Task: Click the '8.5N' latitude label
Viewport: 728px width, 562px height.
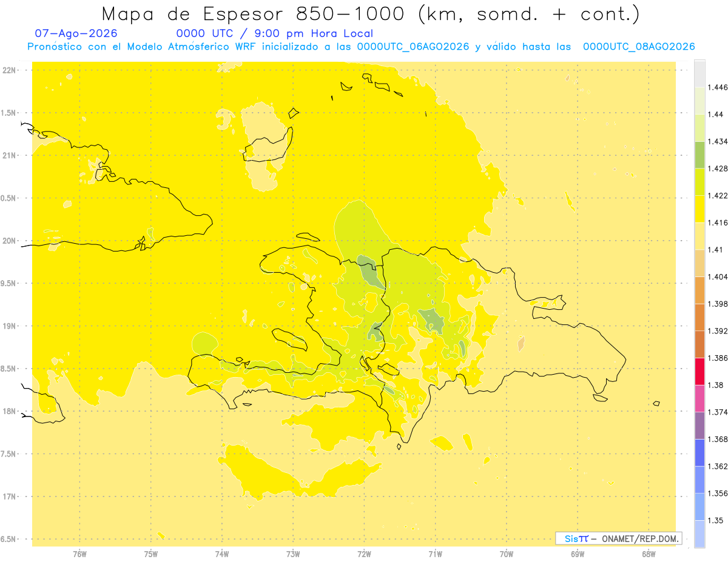Action: 9,369
